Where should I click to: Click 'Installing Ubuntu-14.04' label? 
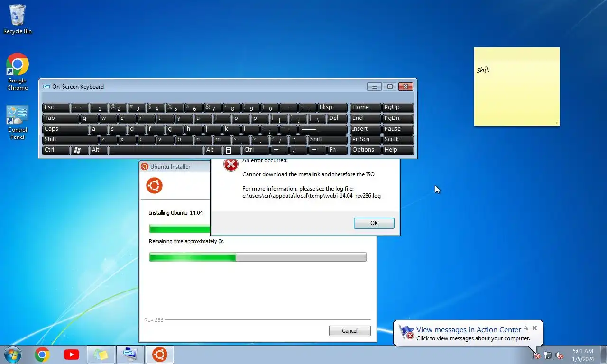[x=176, y=213]
